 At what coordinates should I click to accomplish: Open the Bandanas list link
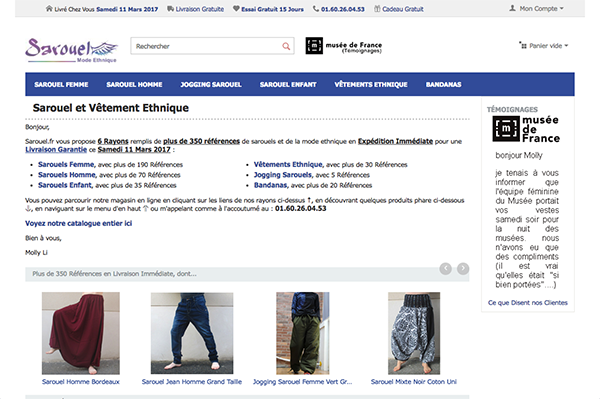pos(271,185)
